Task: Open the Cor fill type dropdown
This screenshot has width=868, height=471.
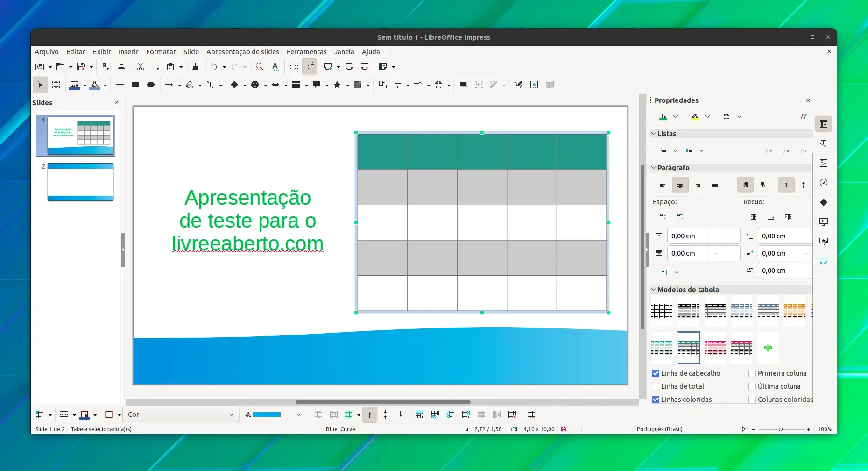Action: point(181,414)
